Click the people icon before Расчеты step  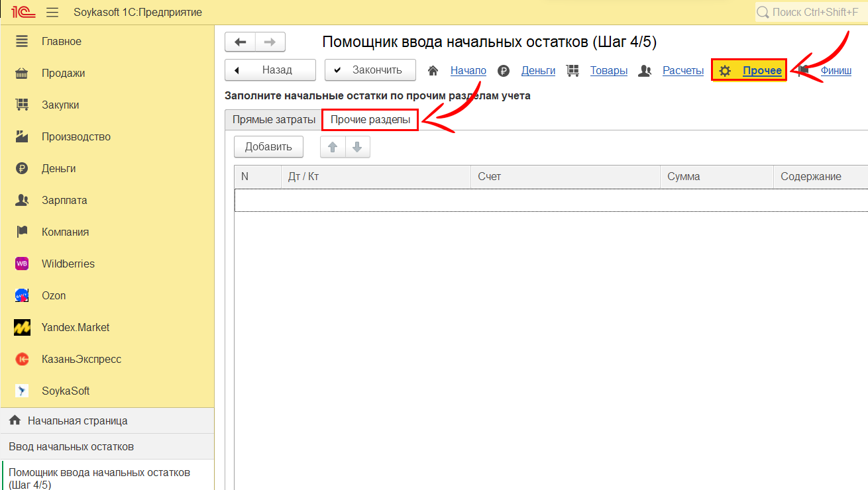pos(645,71)
